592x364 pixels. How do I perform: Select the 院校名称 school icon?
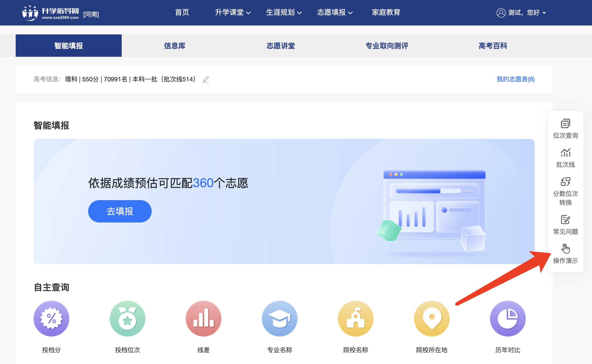tap(356, 318)
